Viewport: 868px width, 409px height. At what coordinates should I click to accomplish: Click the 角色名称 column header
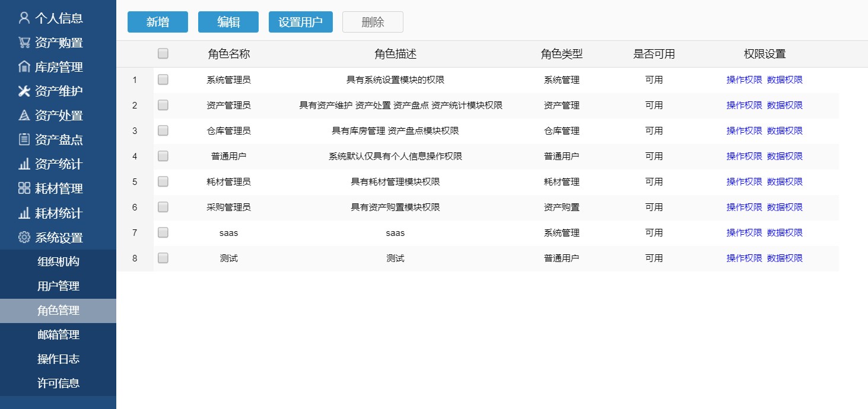click(x=229, y=54)
